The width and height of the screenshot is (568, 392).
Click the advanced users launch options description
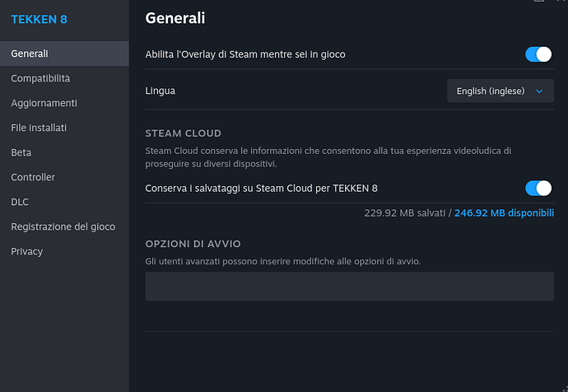point(283,261)
